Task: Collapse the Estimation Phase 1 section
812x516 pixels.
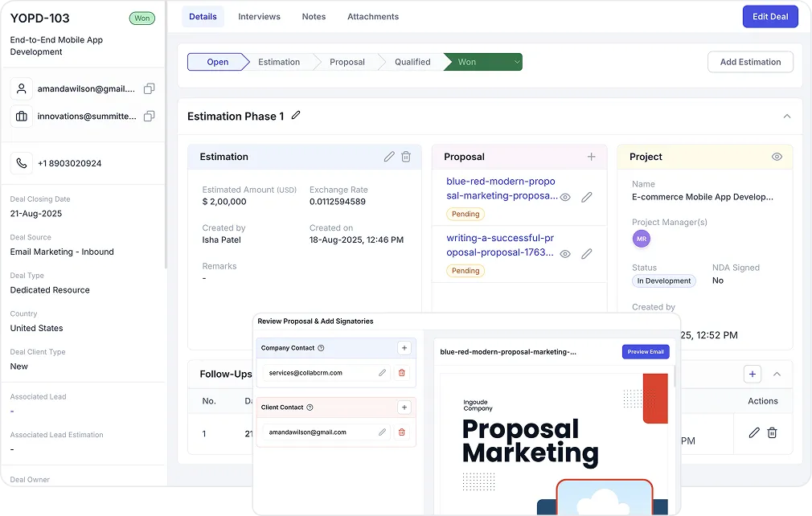Action: (x=787, y=116)
